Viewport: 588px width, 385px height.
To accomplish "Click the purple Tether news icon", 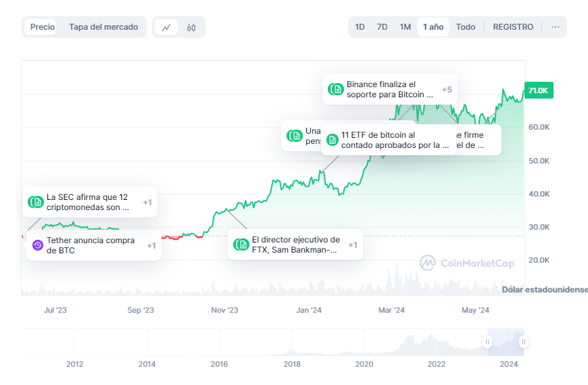I will pyautogui.click(x=37, y=245).
